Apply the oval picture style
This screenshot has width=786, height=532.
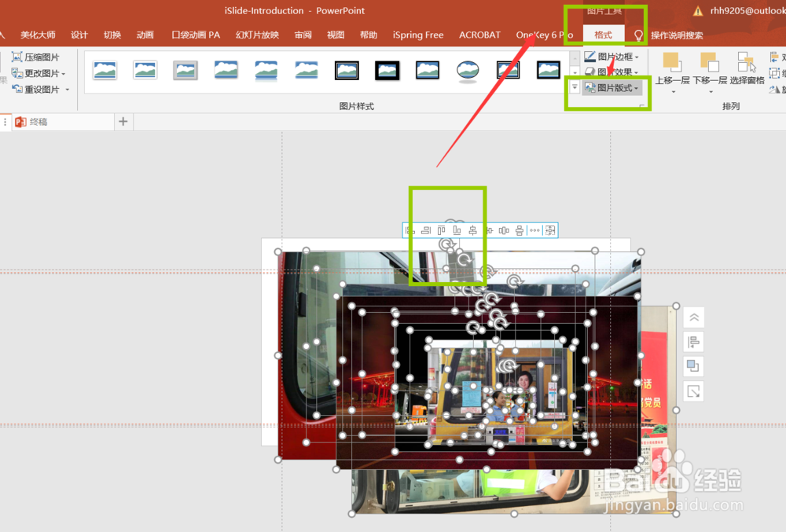pyautogui.click(x=468, y=71)
